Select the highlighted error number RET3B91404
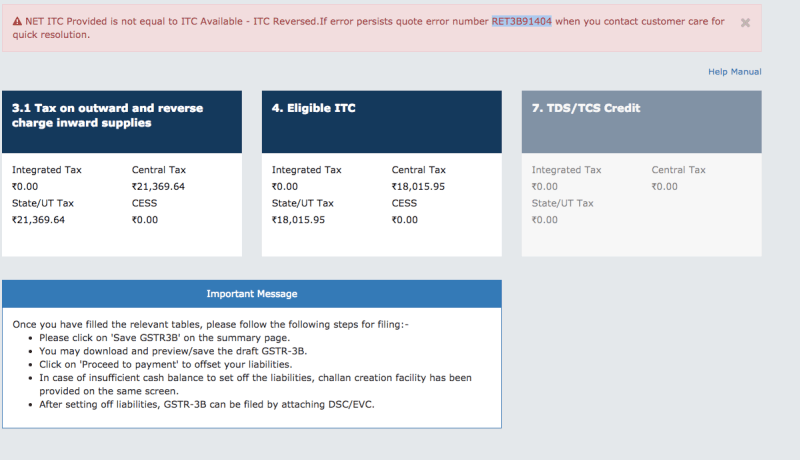 pyautogui.click(x=521, y=21)
